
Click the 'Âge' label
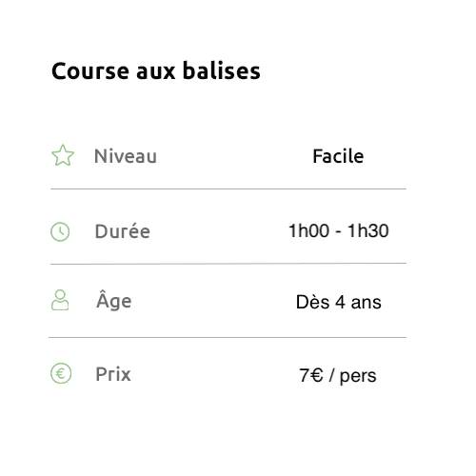point(114,300)
